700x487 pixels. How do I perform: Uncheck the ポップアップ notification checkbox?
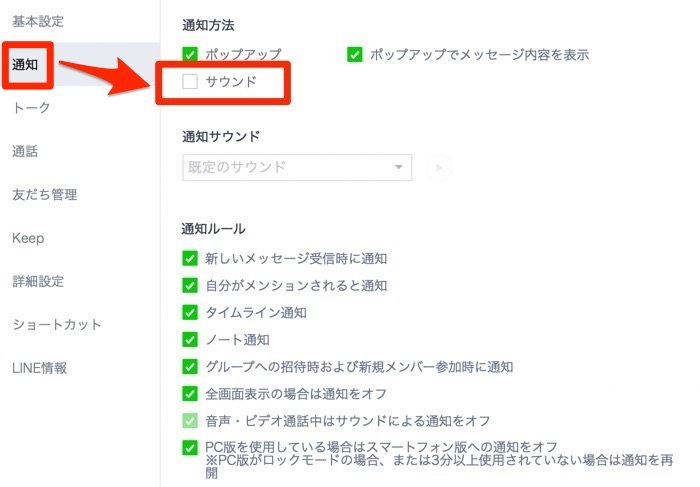[x=190, y=54]
